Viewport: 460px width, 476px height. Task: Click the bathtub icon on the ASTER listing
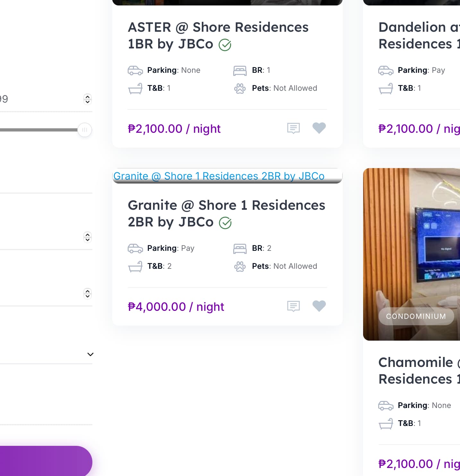(x=135, y=88)
